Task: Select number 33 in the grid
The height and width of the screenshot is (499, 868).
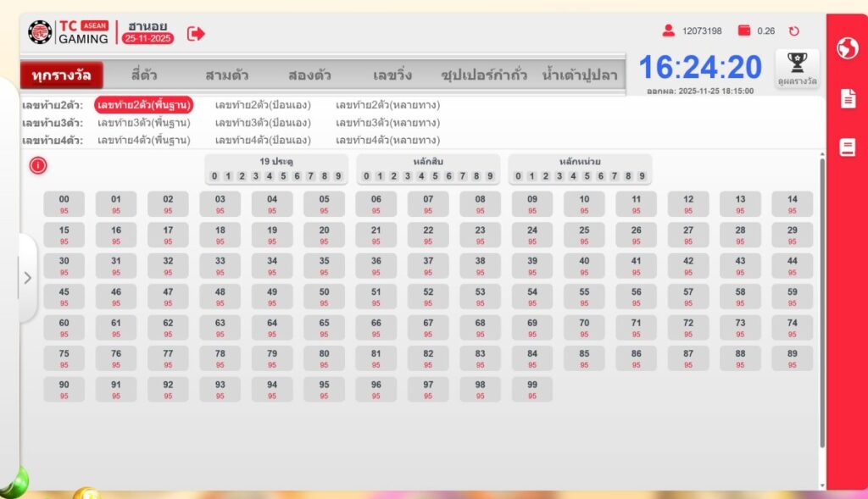Action: point(220,266)
